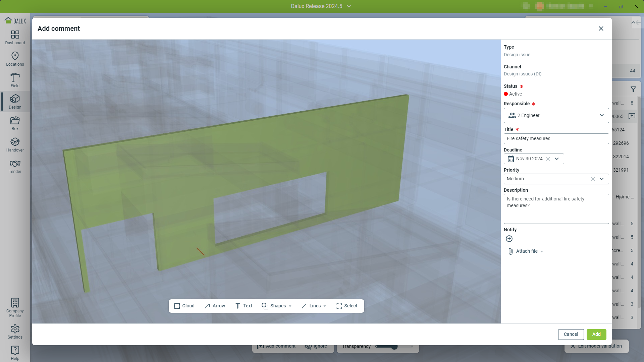
Task: Open the Locations section
Action: (15, 59)
